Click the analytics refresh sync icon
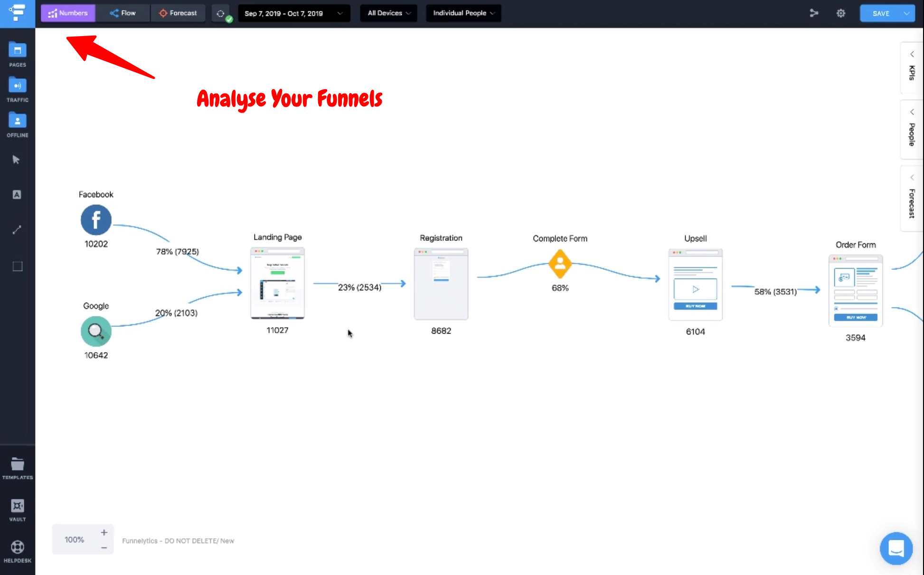Viewport: 924px width, 575px height. (x=221, y=13)
